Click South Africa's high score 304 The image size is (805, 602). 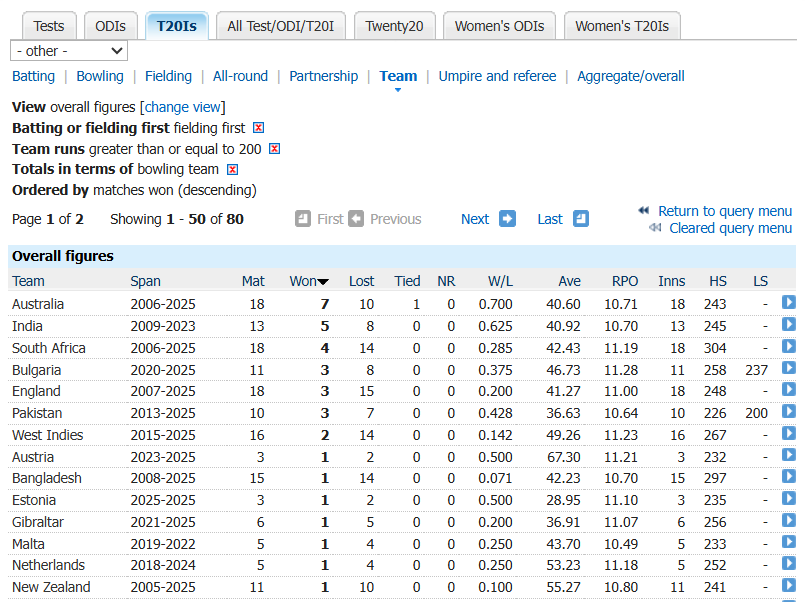pos(715,348)
